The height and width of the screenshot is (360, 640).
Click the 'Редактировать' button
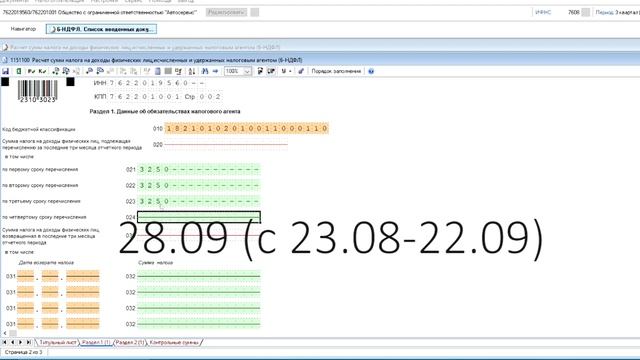click(226, 12)
